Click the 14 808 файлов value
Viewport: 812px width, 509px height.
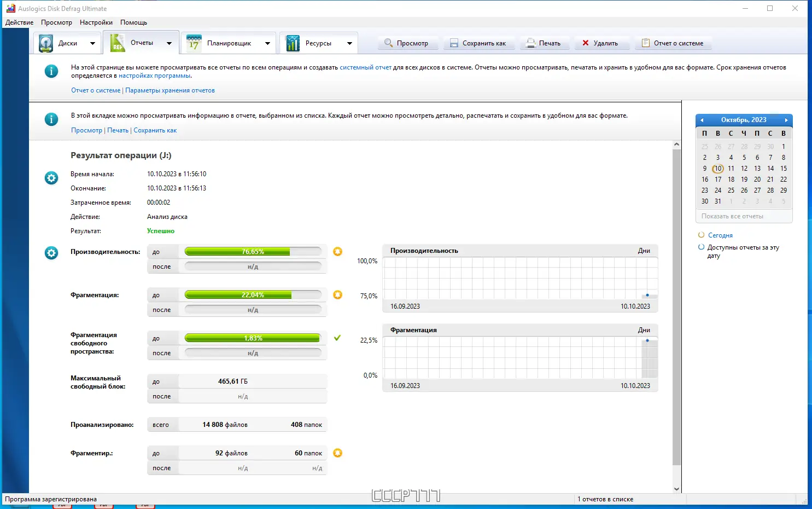pos(225,425)
